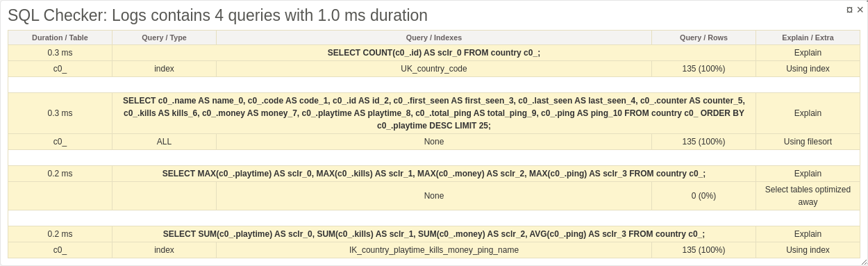Screen dimensions: 868x266
Task: Close the SQL Checker panel
Action: click(860, 10)
